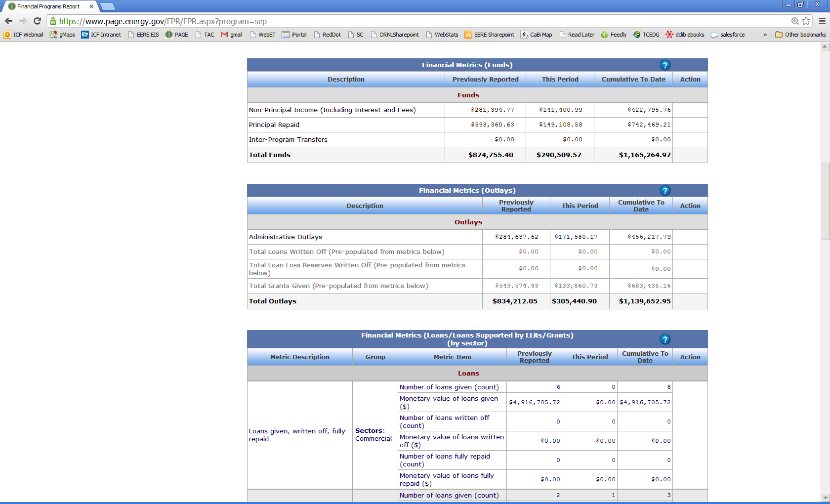Open the Other bookmarks folder
This screenshot has height=504, width=830.
click(x=800, y=35)
